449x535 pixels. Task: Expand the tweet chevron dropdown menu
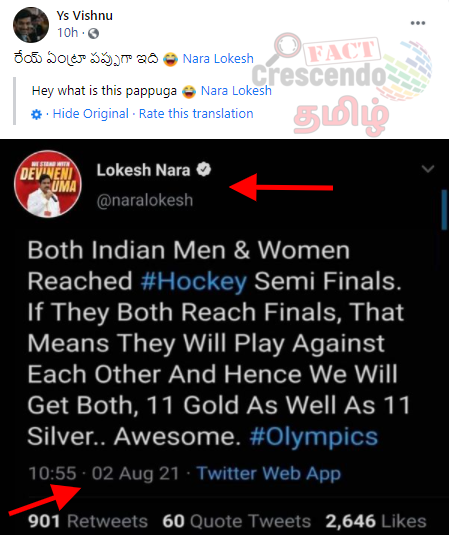428,169
